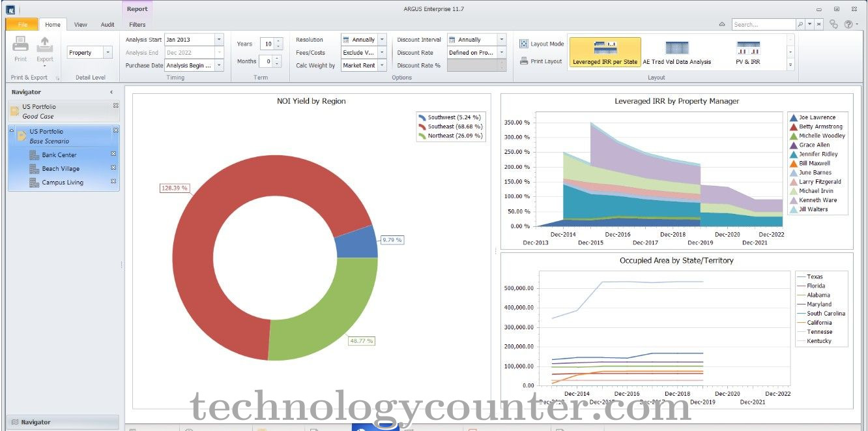Click the Print icon in ribbon
Viewport: 868px width, 431px height.
point(21,45)
